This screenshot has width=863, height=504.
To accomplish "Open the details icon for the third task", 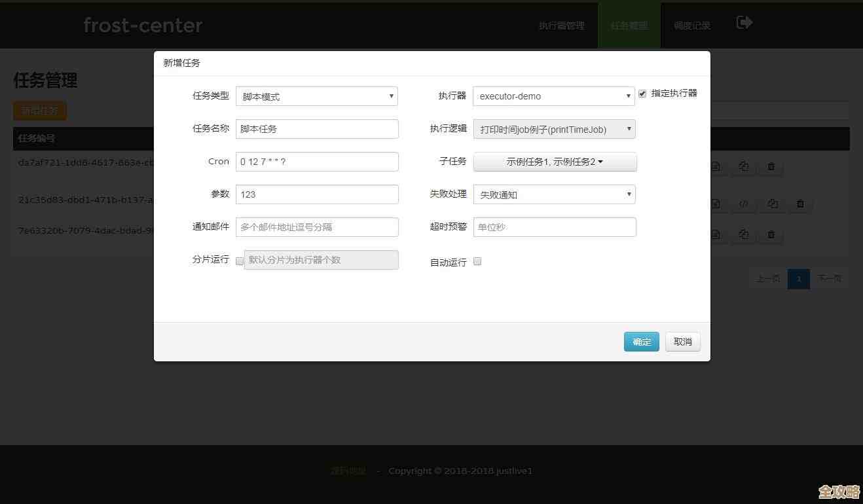I will (716, 234).
